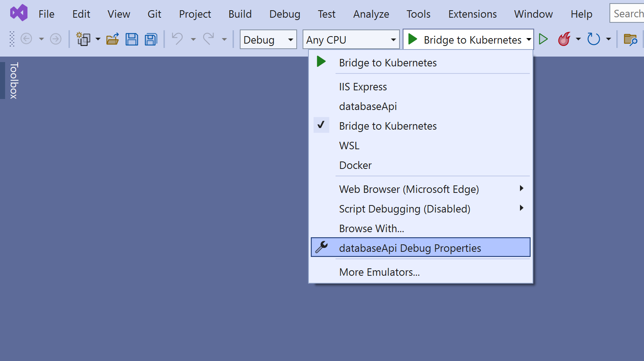644x361 pixels.
Task: Start debugging with the green run arrow
Action: (x=412, y=39)
